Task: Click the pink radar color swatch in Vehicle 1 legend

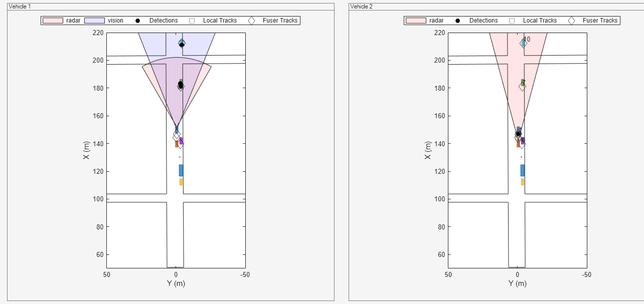Action: tap(53, 21)
